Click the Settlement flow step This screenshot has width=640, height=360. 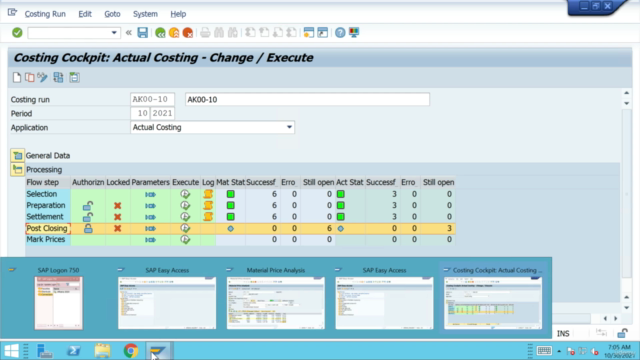tap(45, 217)
